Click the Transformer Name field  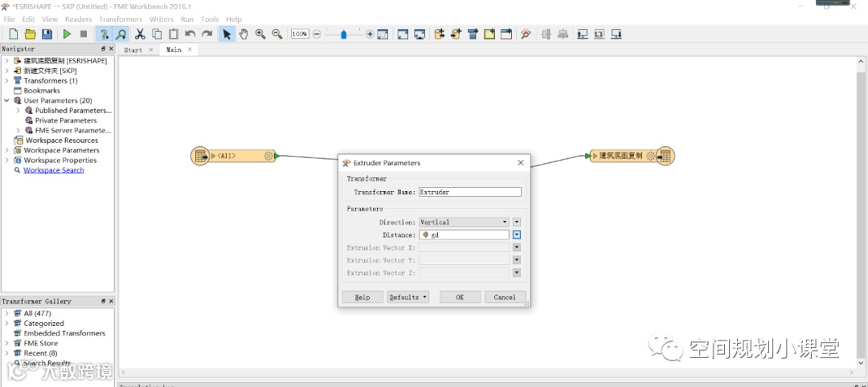470,192
